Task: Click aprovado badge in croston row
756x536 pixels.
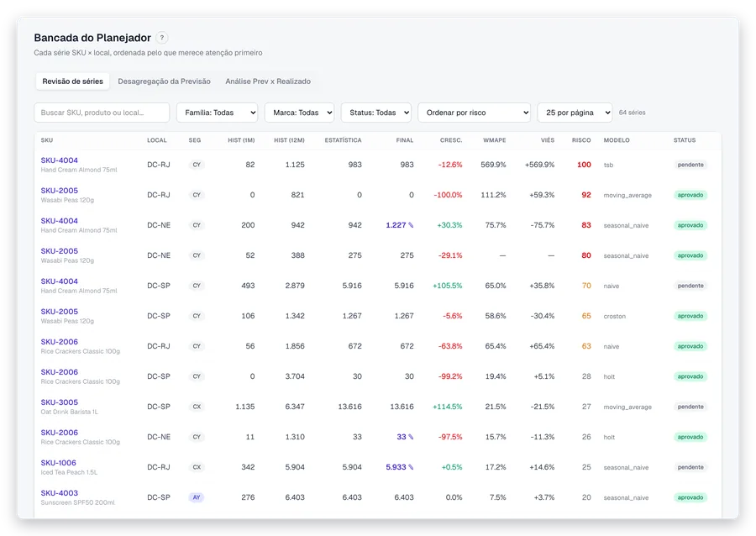Action: point(690,316)
